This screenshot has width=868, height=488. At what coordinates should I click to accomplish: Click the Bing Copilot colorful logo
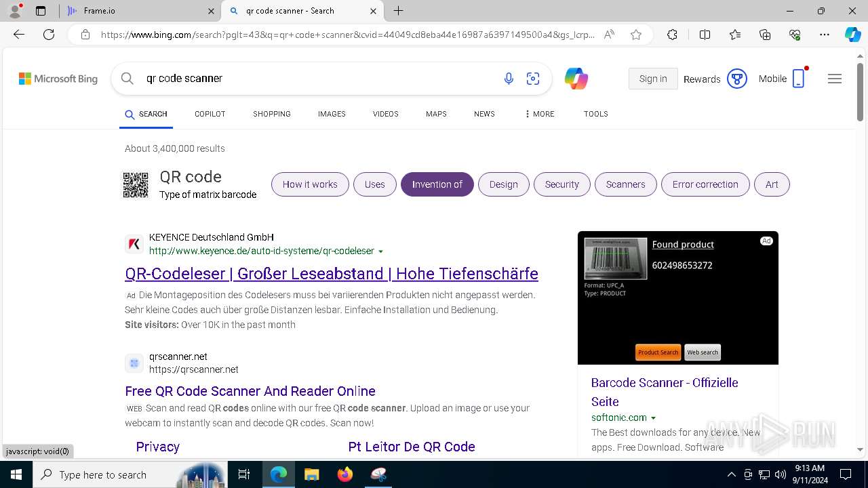[576, 79]
